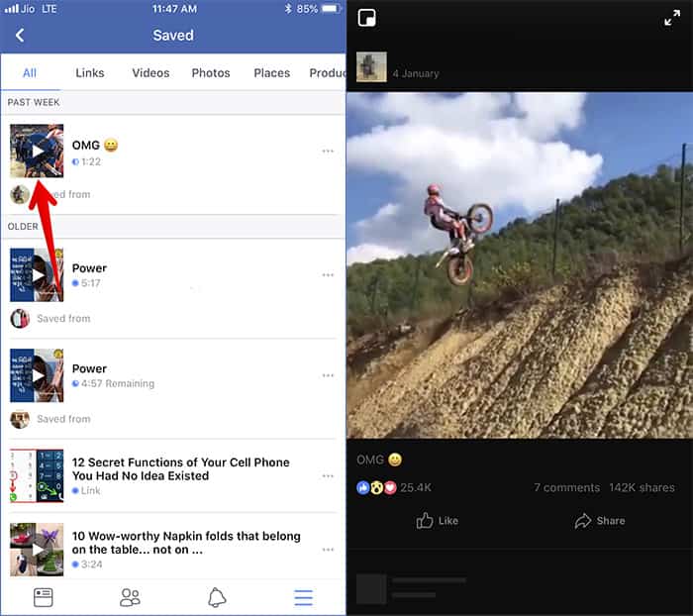The image size is (693, 616).
Task: Like the OMG video post
Action: (x=437, y=521)
